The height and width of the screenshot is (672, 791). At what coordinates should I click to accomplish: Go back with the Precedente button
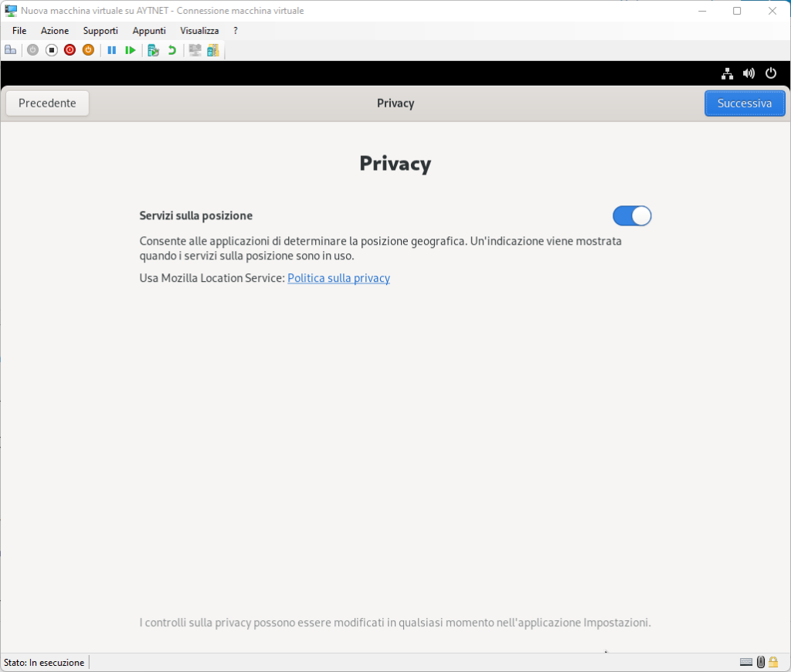pos(47,104)
